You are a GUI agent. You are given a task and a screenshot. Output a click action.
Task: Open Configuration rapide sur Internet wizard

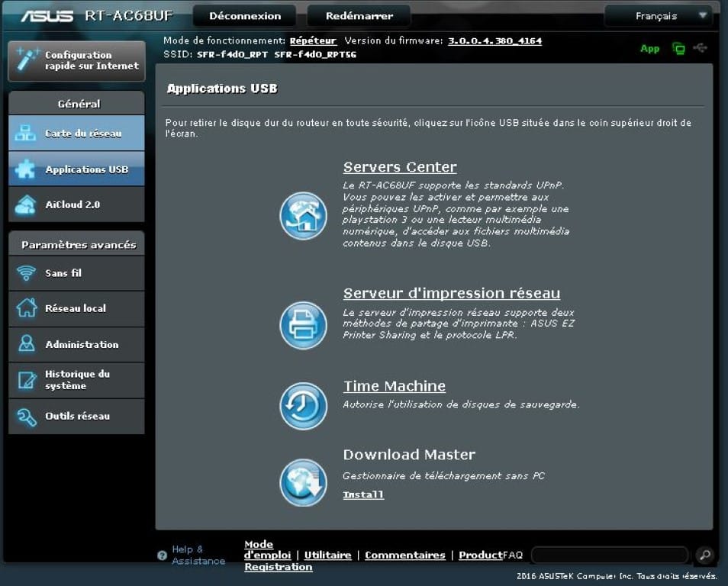(x=76, y=61)
